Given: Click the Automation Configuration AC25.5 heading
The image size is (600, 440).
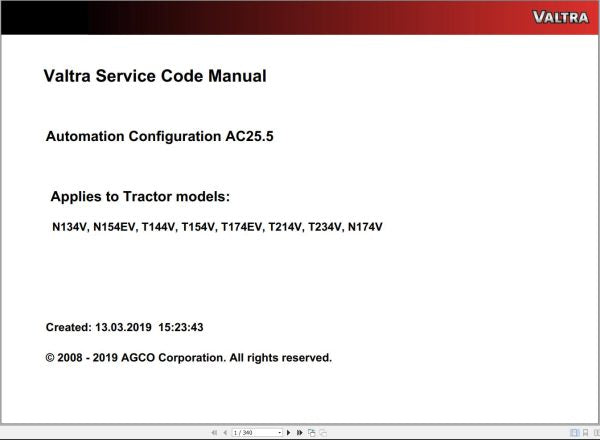Looking at the screenshot, I should [x=159, y=136].
